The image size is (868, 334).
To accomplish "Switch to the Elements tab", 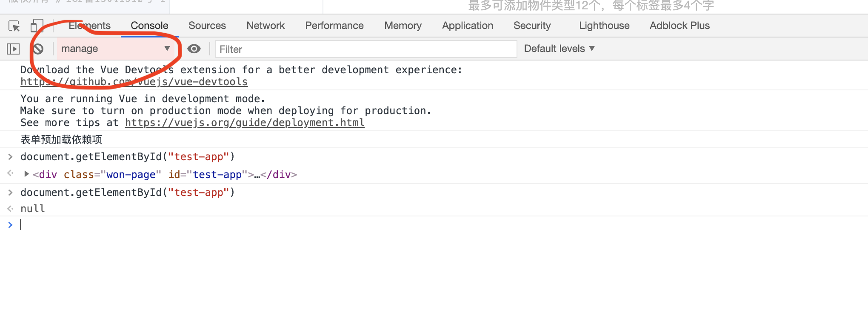I will click(89, 26).
